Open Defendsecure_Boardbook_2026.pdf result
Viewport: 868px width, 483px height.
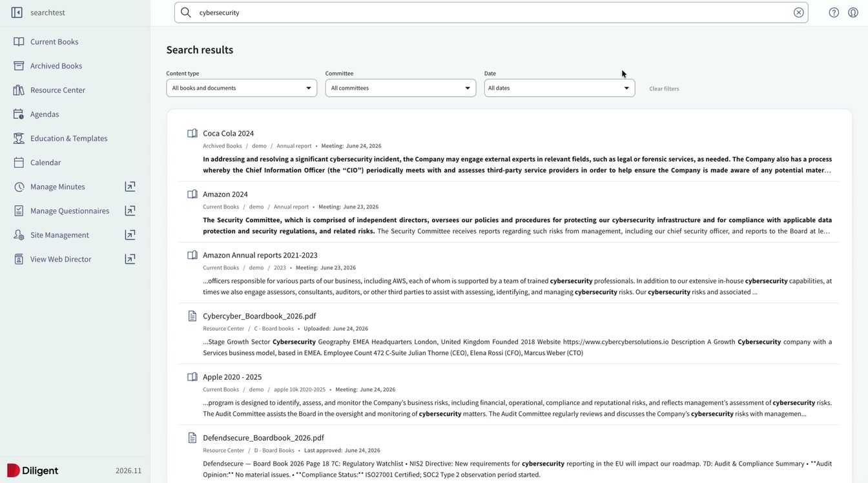(263, 438)
